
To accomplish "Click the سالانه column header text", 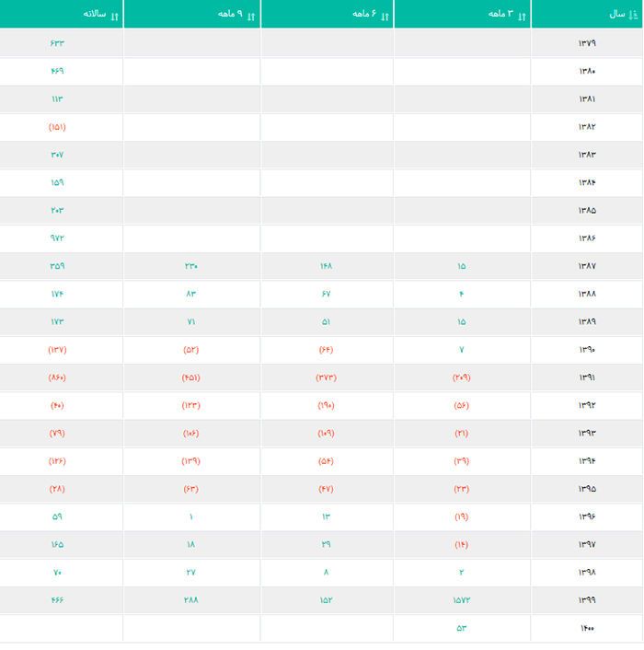I will 94,14.
